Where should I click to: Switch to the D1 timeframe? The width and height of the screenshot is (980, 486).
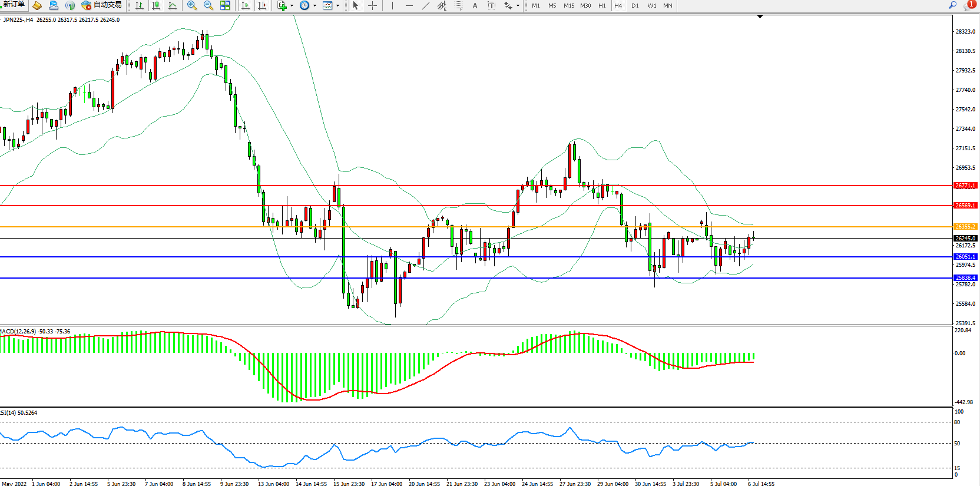point(635,6)
